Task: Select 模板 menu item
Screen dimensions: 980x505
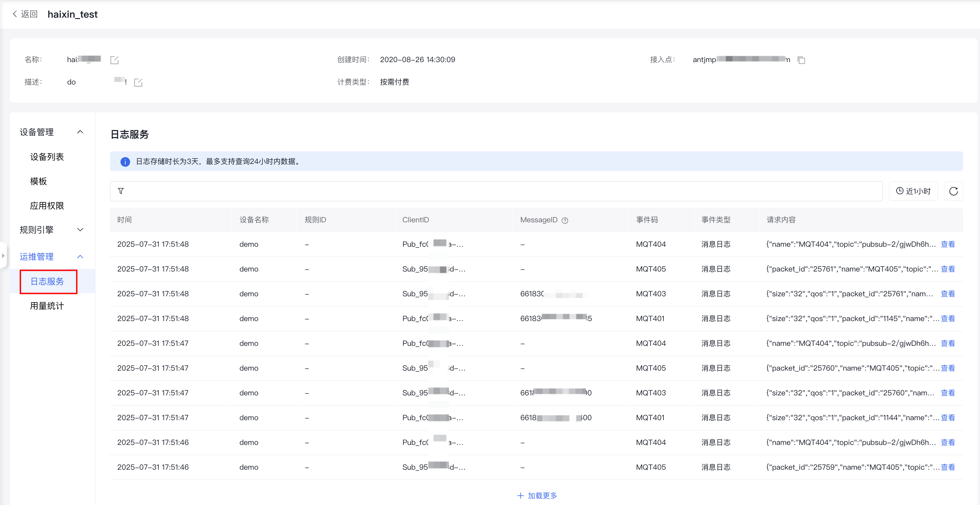Action: (x=38, y=181)
